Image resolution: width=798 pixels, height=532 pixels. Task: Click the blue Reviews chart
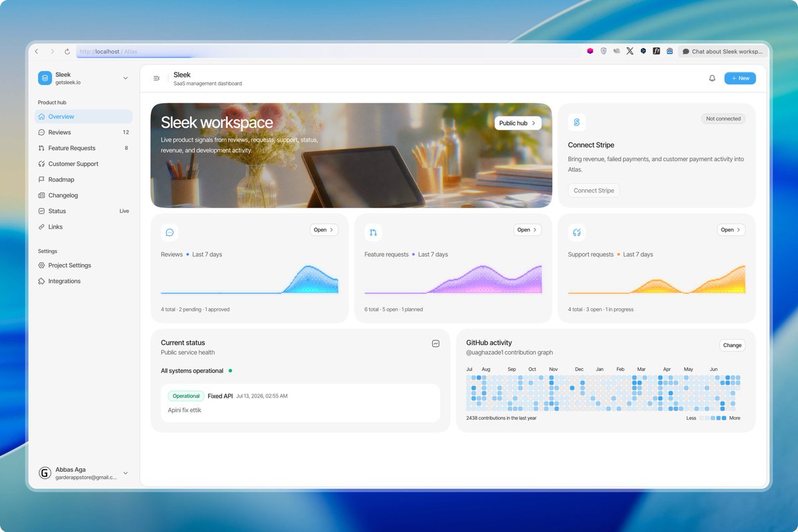pos(249,279)
